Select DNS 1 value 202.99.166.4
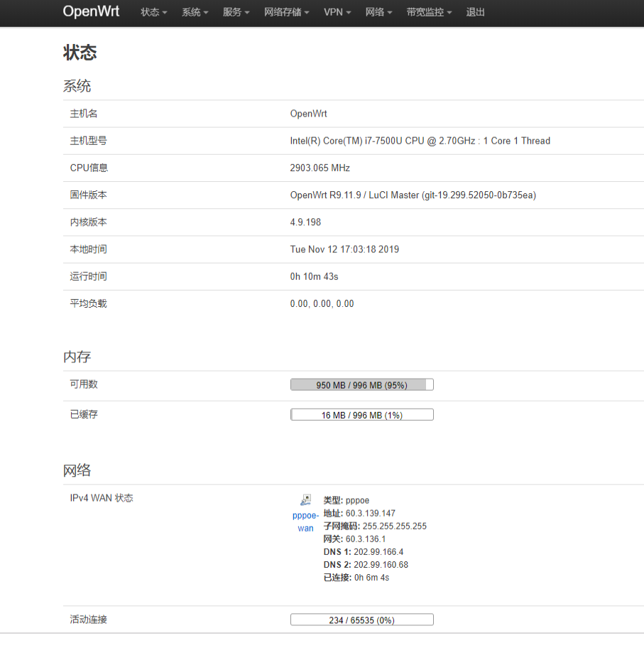Screen dimensions: 644x648 [378, 551]
